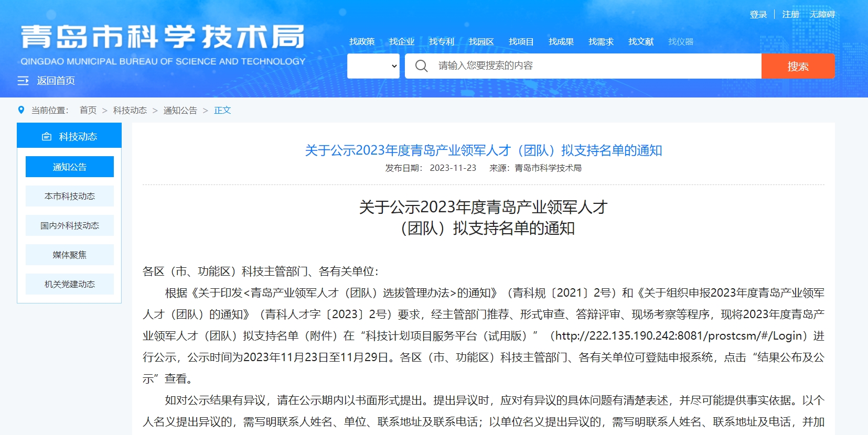Open 本市科技动态 in the sidebar
868x435 pixels.
pos(70,196)
